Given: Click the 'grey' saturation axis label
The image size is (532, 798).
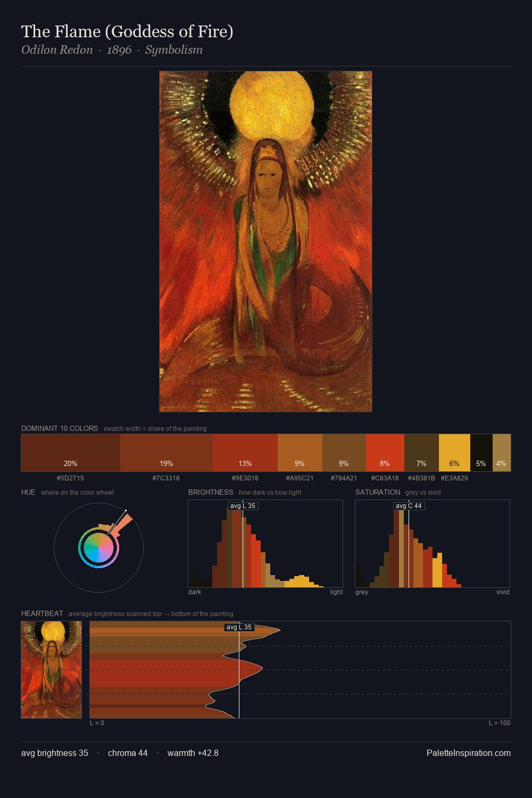Looking at the screenshot, I should click(362, 592).
